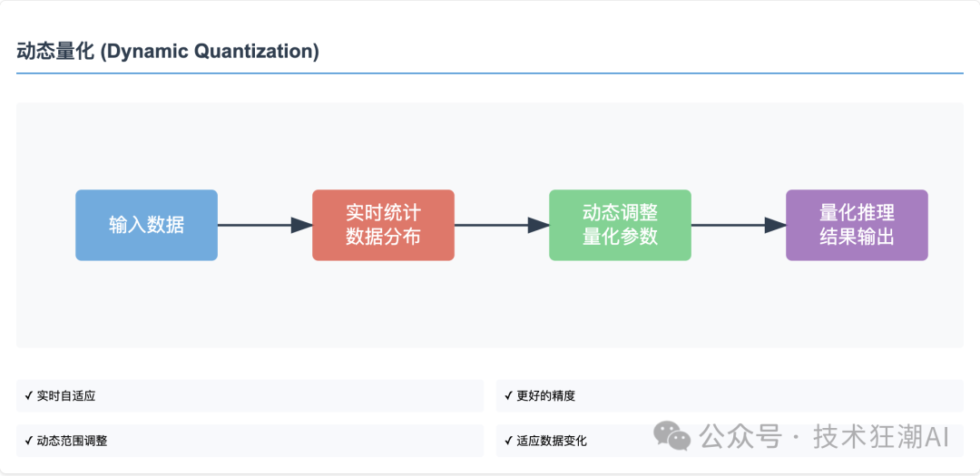Click the 更好的精度 feature text

tap(545, 396)
